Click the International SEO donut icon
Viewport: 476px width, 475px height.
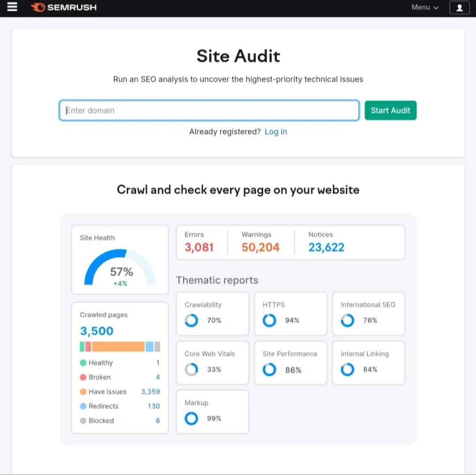[347, 320]
